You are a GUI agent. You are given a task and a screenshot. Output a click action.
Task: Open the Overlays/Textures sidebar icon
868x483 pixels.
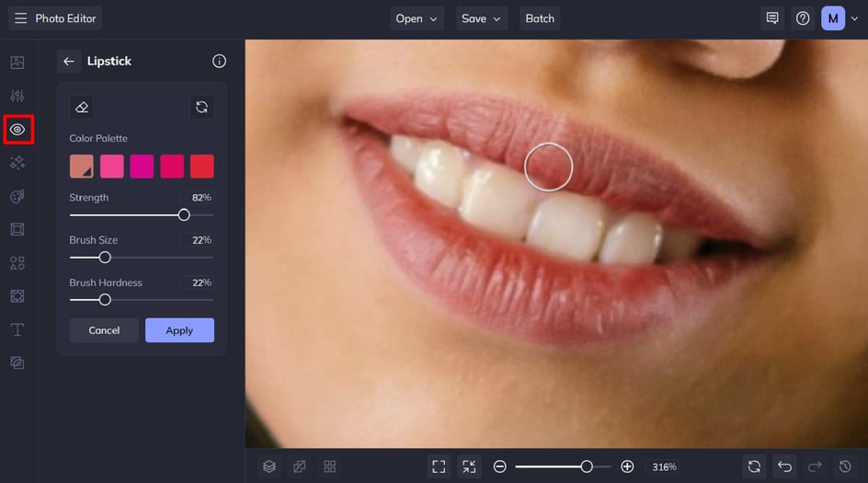point(17,296)
